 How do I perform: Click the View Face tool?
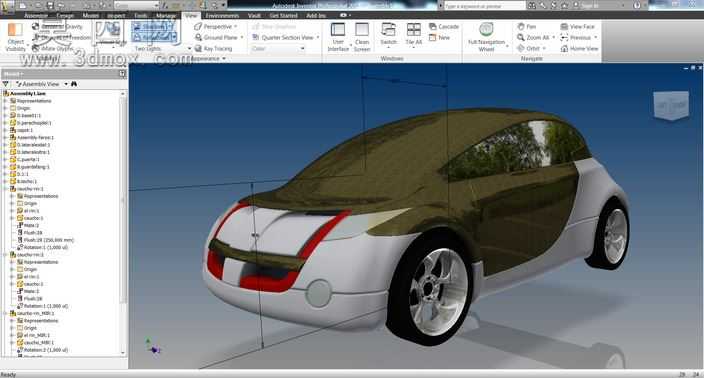click(578, 26)
